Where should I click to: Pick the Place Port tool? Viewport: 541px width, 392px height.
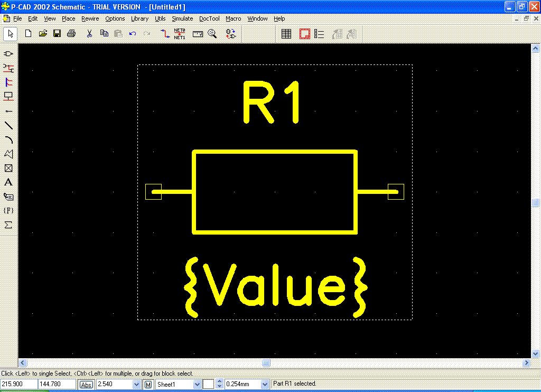pyautogui.click(x=8, y=97)
